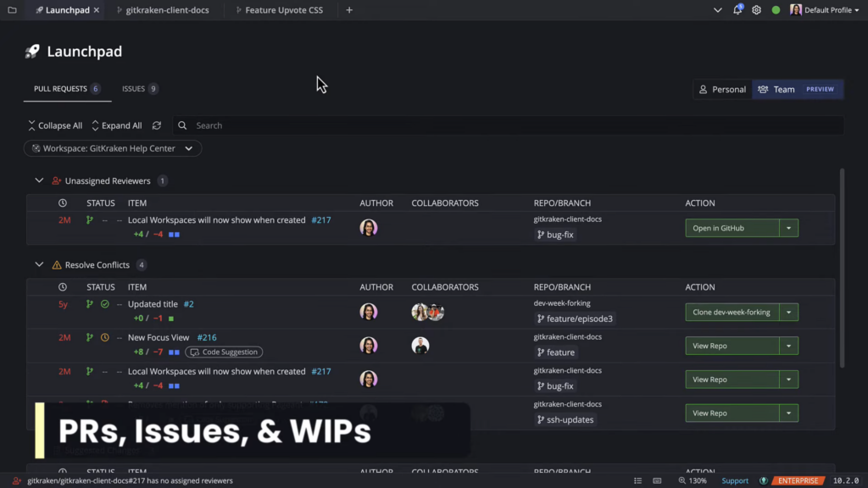This screenshot has height=488, width=868.
Task: Click the ENTERPRISE badge in the status bar
Action: coord(798,481)
